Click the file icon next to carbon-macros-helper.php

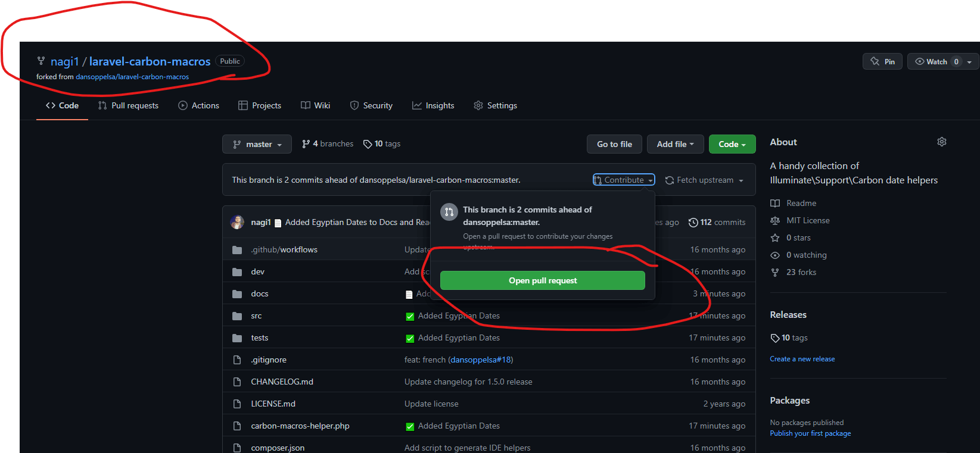tap(237, 426)
